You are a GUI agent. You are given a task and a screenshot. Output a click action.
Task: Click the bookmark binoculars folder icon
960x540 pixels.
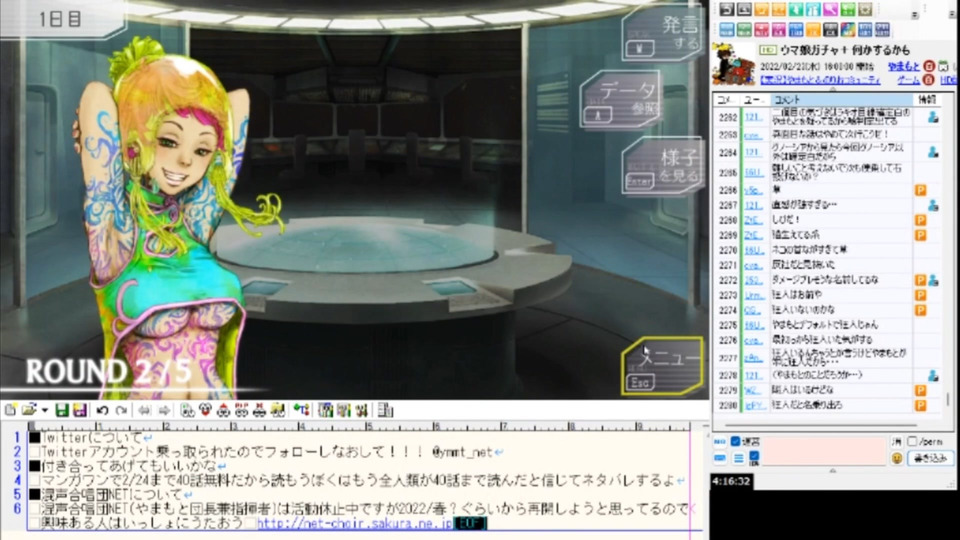(x=277, y=410)
